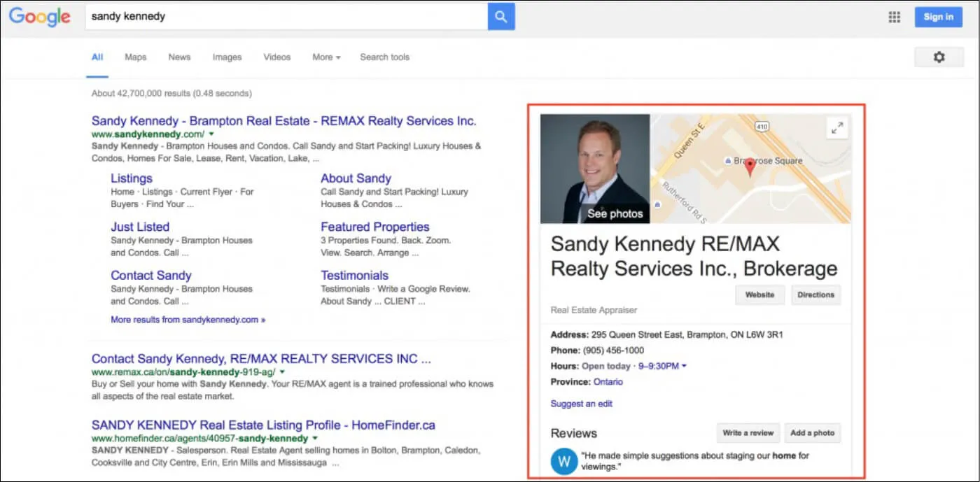Open the Suggest an edit link
This screenshot has width=980, height=482.
[581, 404]
